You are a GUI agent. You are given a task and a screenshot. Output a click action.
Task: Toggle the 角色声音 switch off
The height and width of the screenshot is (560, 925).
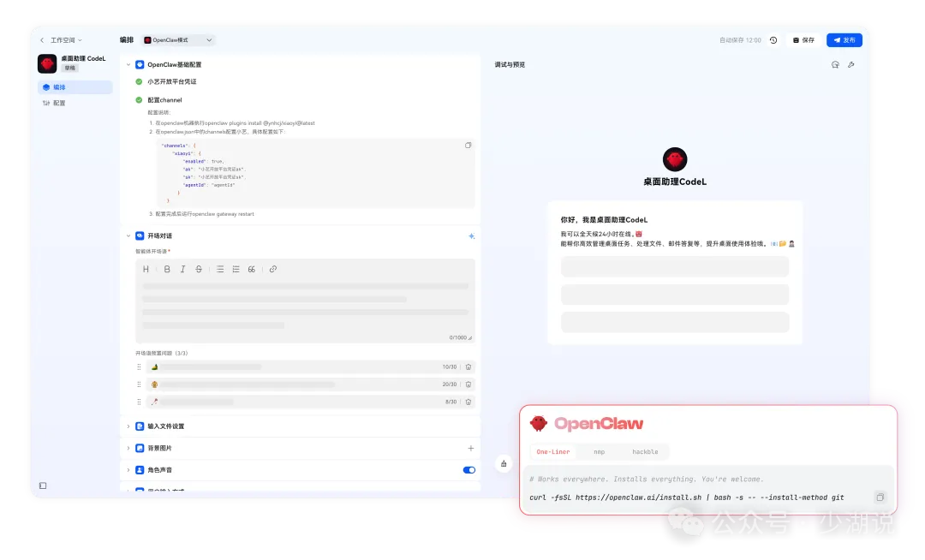click(x=469, y=470)
